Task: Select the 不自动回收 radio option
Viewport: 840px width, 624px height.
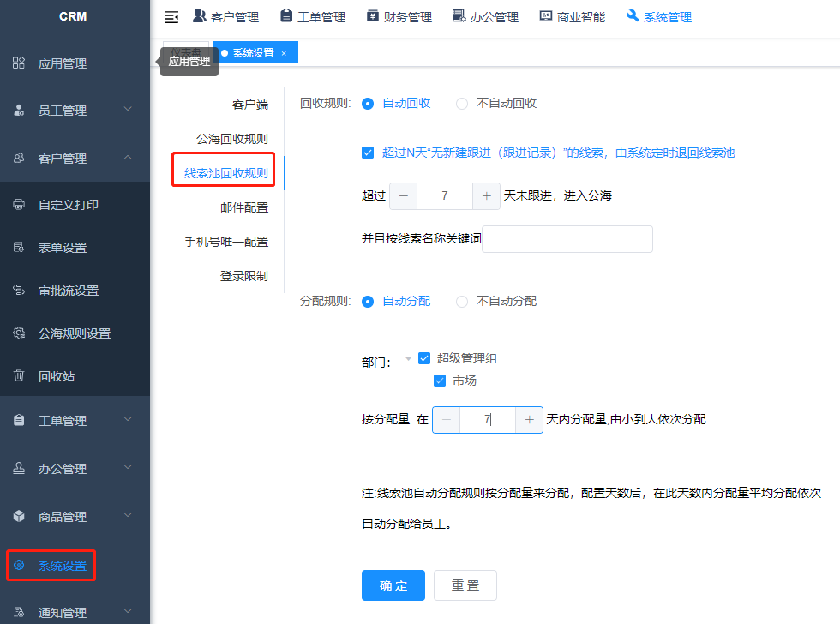Action: coord(462,104)
